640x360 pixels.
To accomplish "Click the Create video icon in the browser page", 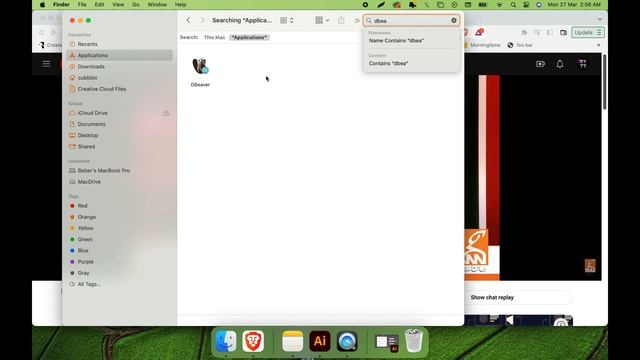I will [540, 64].
